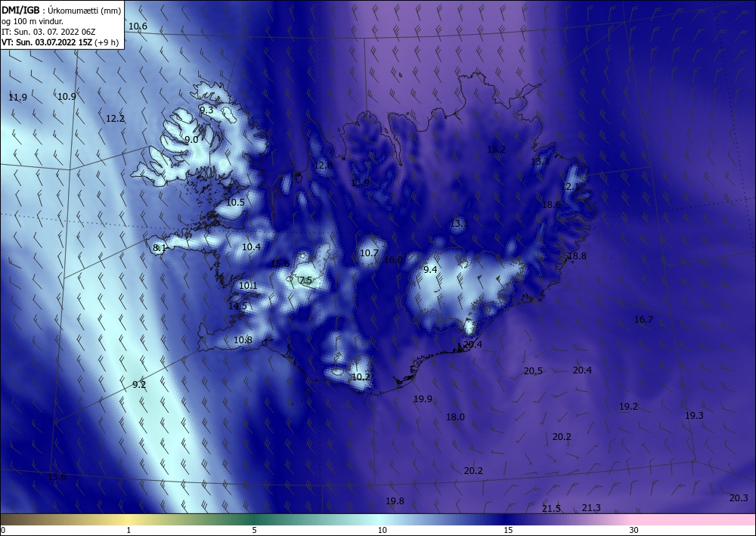The image size is (756, 536).
Task: Click the value 19.2 on the map
Action: tap(628, 407)
